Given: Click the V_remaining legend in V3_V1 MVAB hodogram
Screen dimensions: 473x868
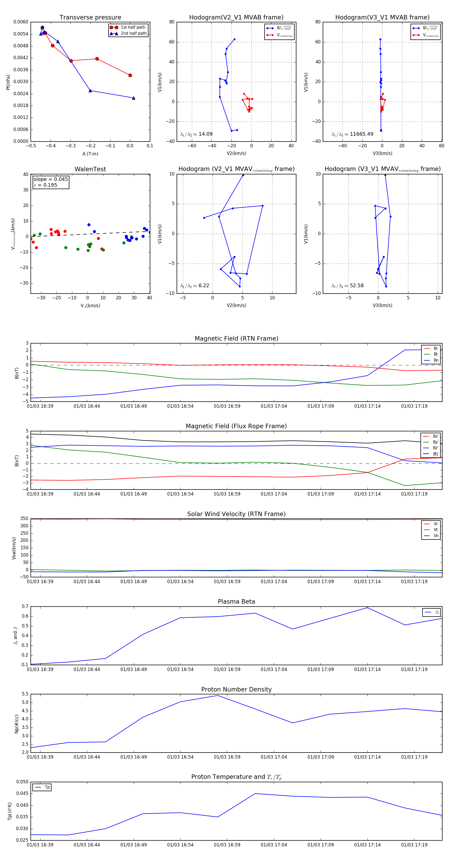Looking at the screenshot, I should tap(425, 35).
